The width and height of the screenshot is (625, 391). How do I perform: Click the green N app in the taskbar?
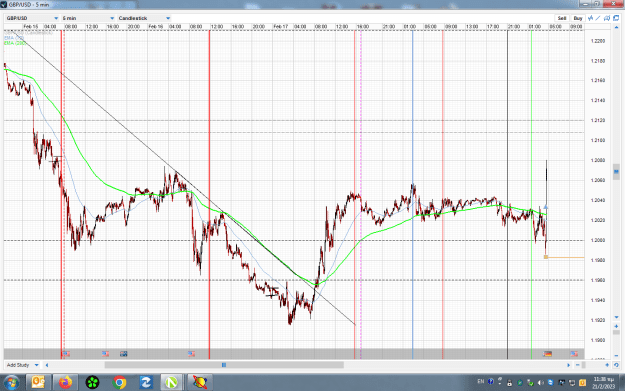pyautogui.click(x=171, y=383)
